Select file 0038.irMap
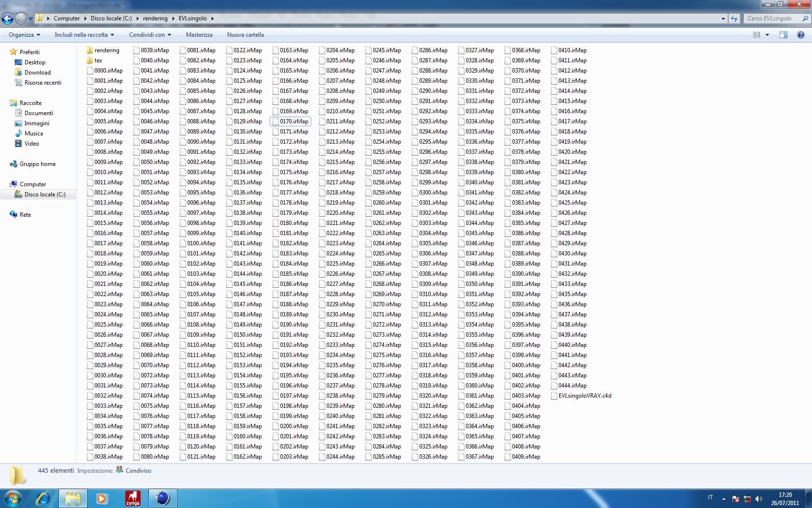Image resolution: width=812 pixels, height=508 pixels. point(105,457)
